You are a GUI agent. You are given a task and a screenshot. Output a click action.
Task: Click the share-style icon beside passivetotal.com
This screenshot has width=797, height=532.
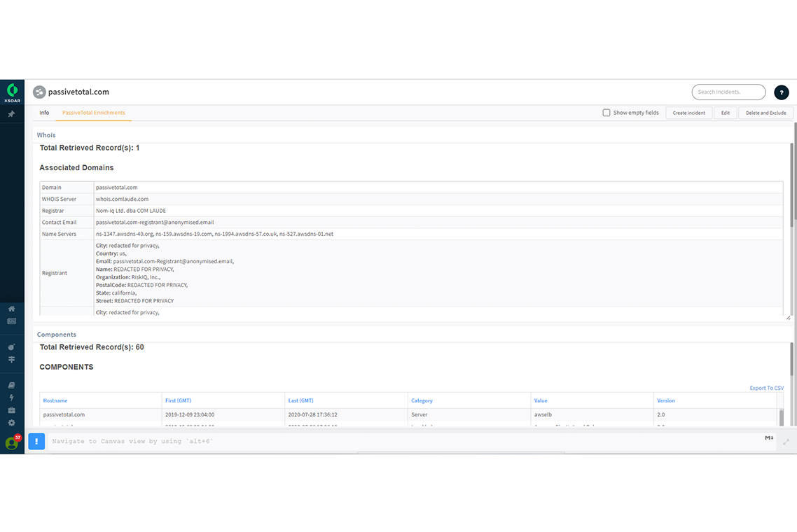click(x=39, y=92)
